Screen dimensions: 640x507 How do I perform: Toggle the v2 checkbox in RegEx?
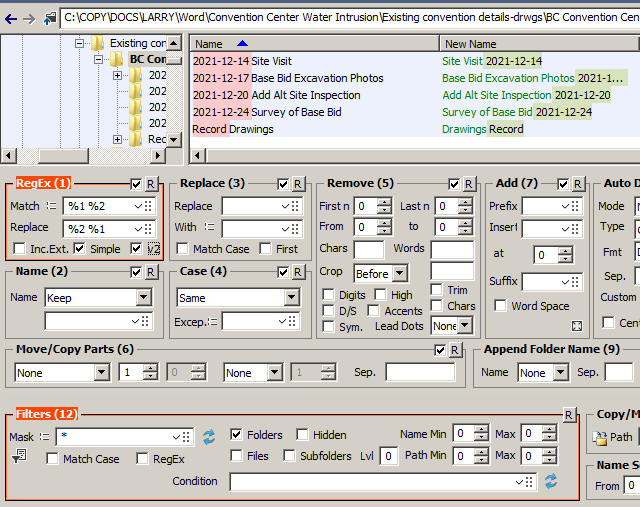coord(136,248)
